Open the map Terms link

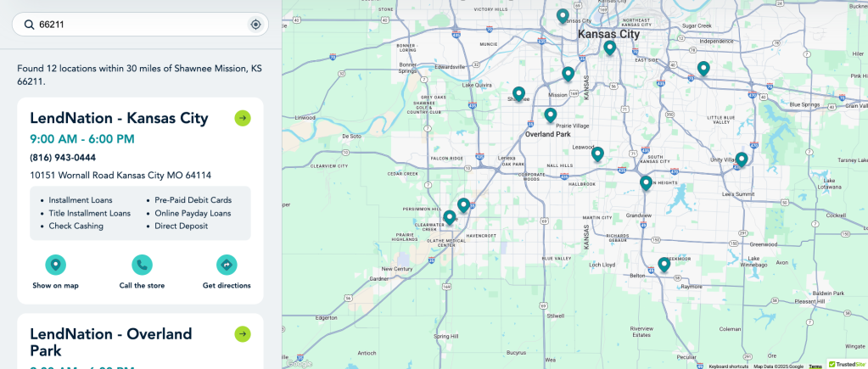click(x=815, y=366)
